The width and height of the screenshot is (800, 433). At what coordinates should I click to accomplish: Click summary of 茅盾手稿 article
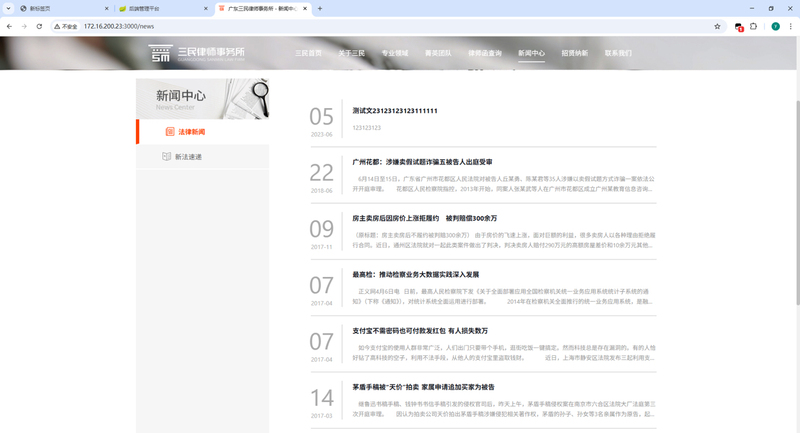click(504, 410)
